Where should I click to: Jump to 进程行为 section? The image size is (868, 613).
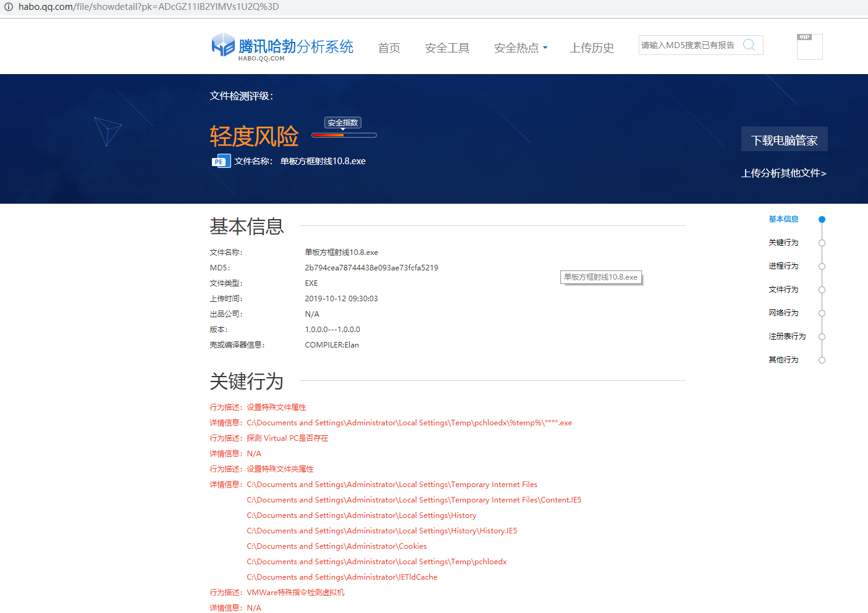783,266
